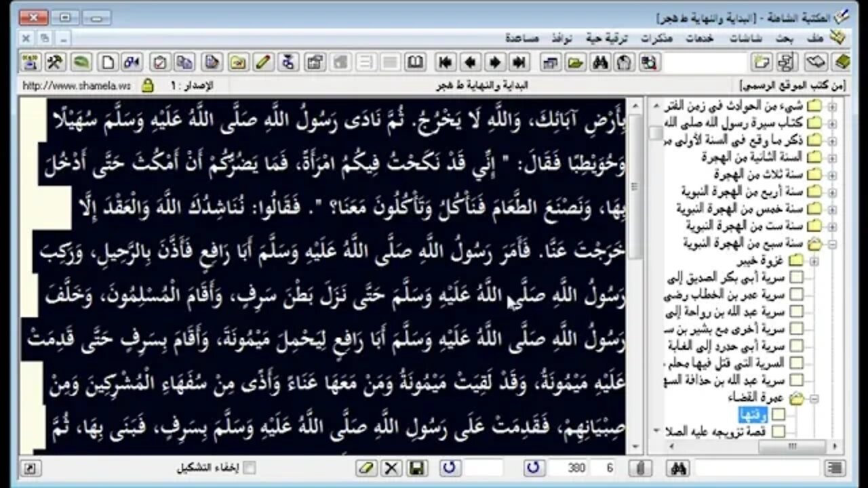Screen dimensions: 868x488
Task: Check the box for سرية عبد الله بن حذافة
Action: [x=796, y=380]
